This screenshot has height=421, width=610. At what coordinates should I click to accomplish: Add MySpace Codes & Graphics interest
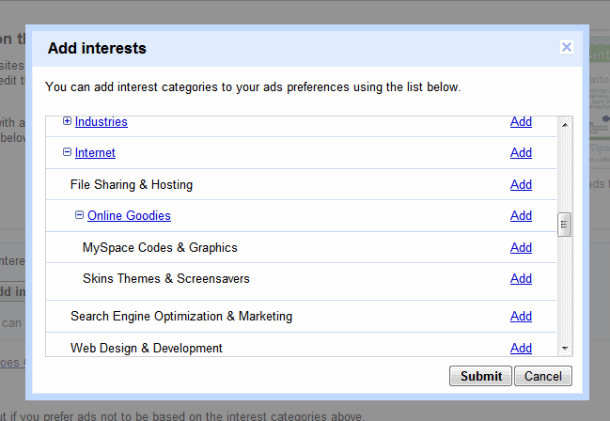(520, 248)
